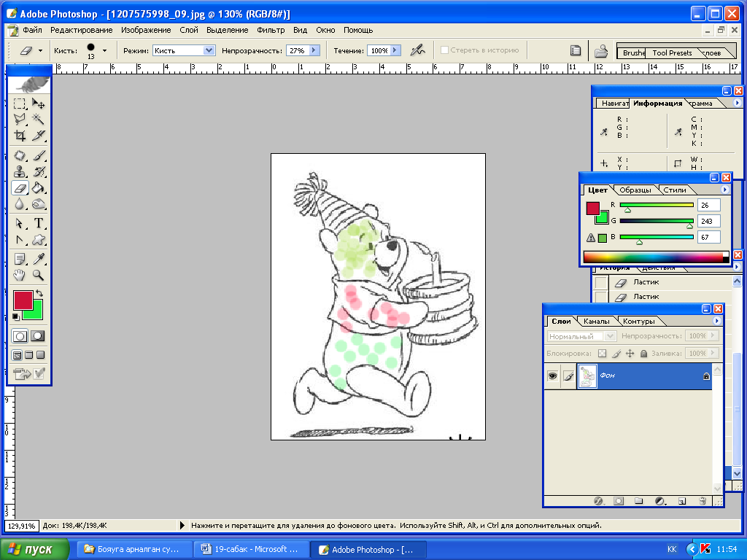This screenshot has height=560, width=747.
Task: Switch to the Стили tab
Action: (675, 190)
